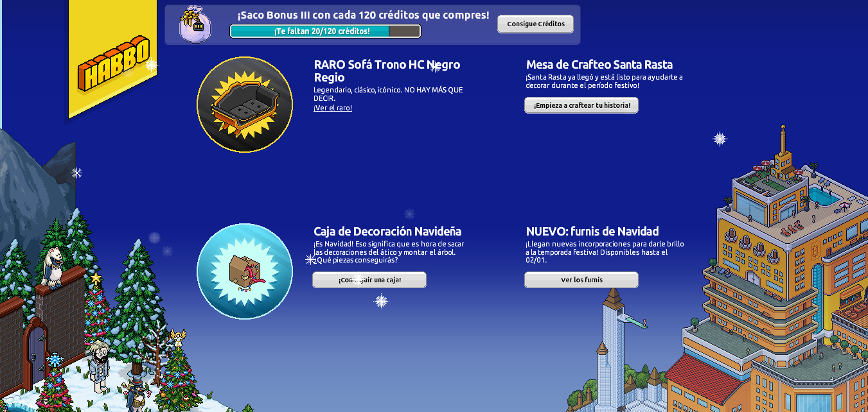Viewport: 868px width, 412px height.
Task: Open Ver los furnis button
Action: click(x=581, y=280)
